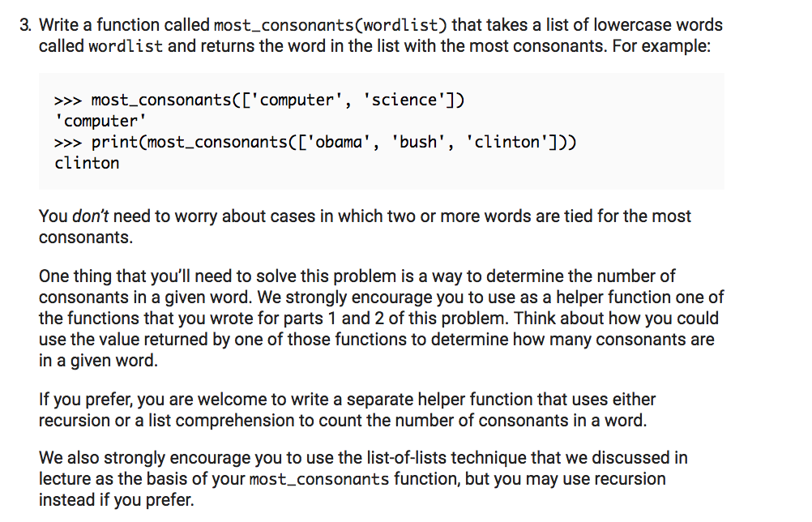Click the clinton output line
Viewport: 812px width, 522px height.
(x=87, y=163)
